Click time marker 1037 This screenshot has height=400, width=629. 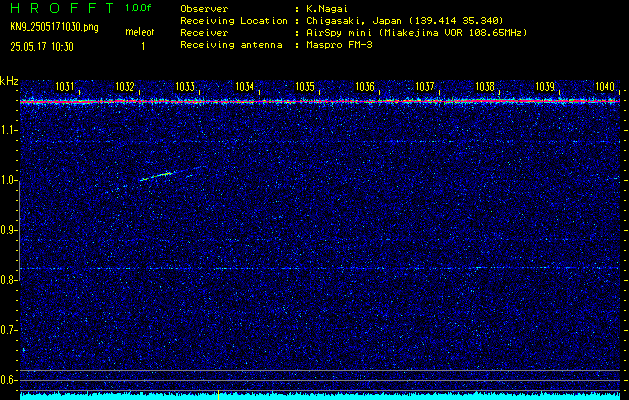click(425, 86)
